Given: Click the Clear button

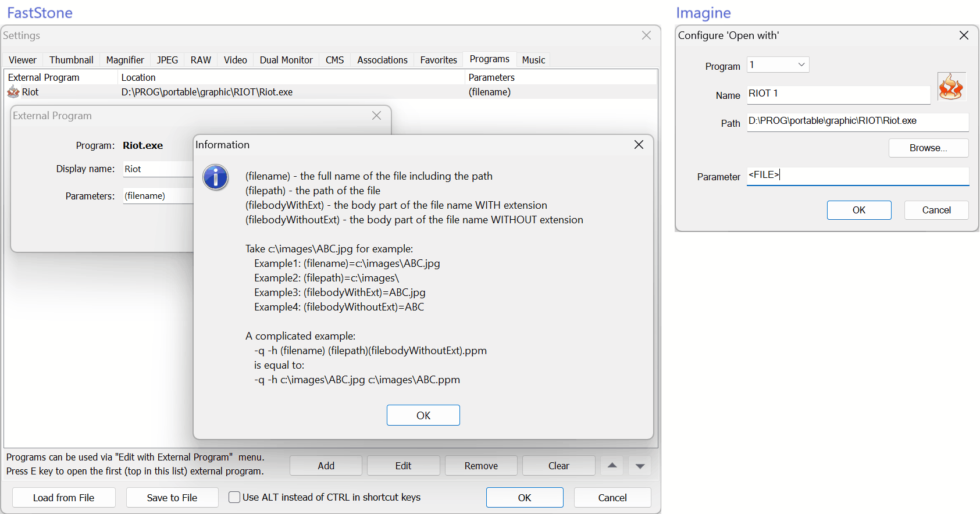Looking at the screenshot, I should (559, 466).
